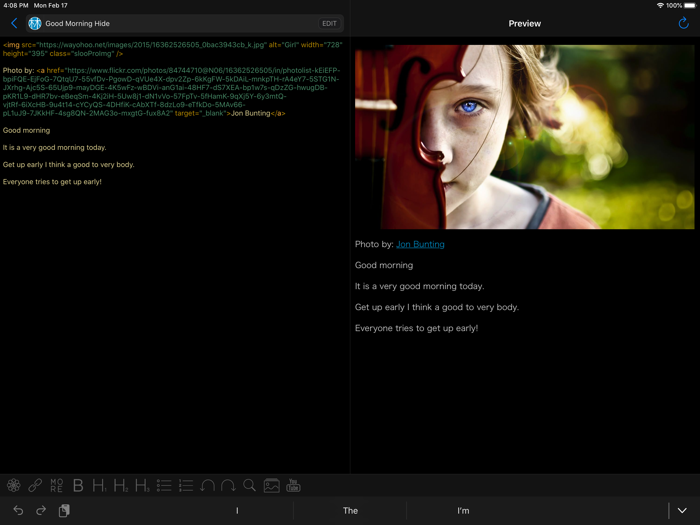The image size is (700, 525).
Task: Open the flower-shaped tools icon
Action: click(x=13, y=485)
